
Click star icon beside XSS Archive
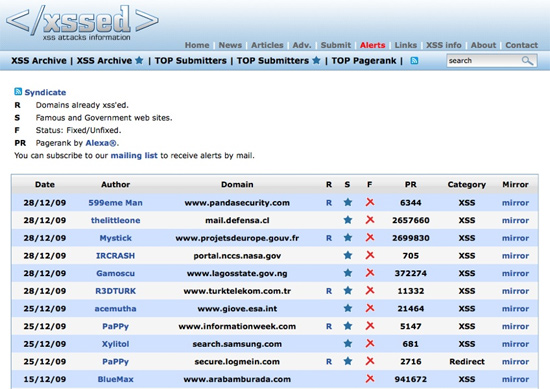(x=139, y=60)
